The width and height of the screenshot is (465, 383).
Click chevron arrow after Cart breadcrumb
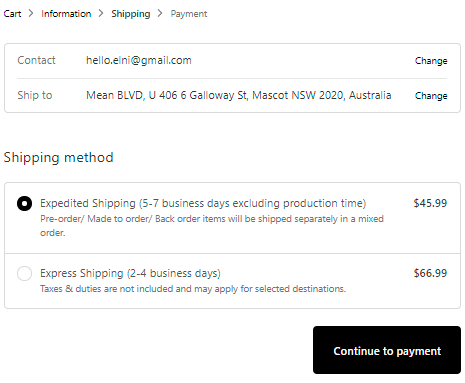[x=31, y=13]
